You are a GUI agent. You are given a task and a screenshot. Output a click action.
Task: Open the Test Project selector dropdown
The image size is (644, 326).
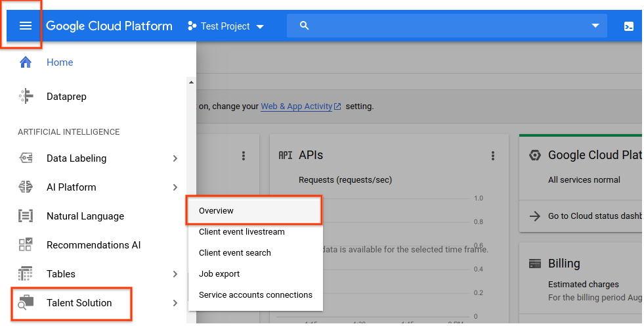(x=226, y=26)
